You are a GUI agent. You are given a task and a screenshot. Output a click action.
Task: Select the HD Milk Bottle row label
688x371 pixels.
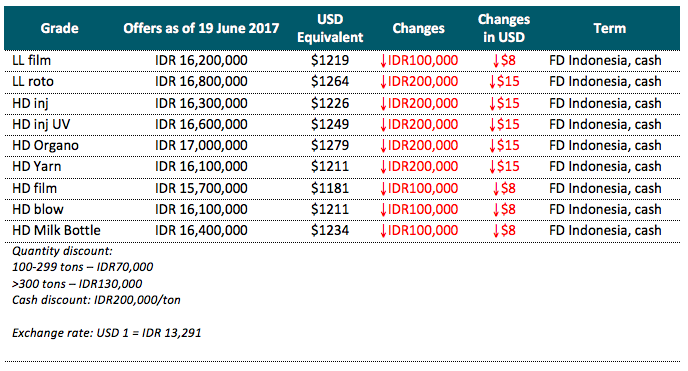(56, 231)
